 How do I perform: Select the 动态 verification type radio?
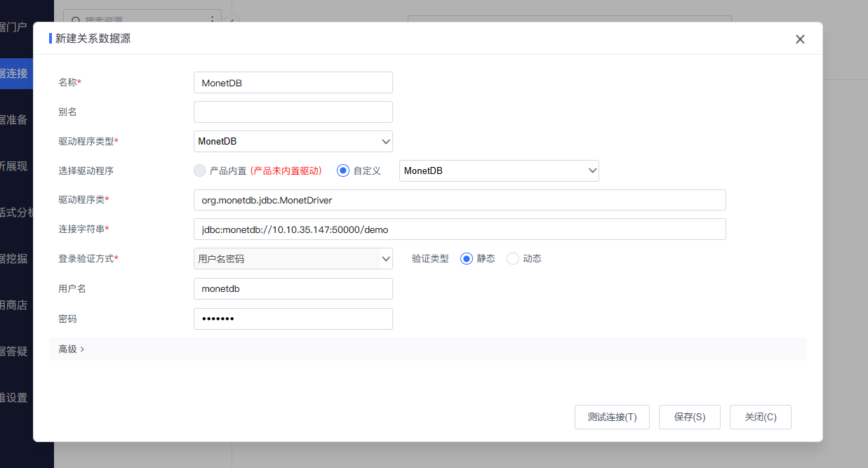pos(513,259)
